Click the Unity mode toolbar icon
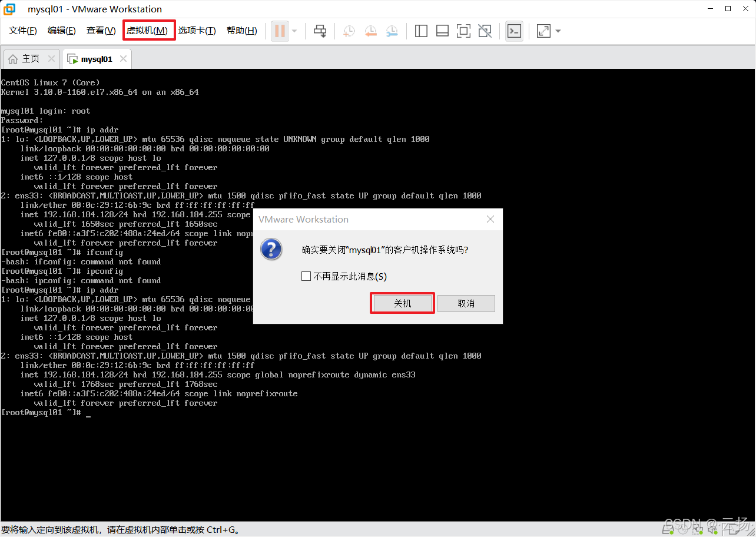Image resolution: width=756 pixels, height=537 pixels. click(485, 31)
